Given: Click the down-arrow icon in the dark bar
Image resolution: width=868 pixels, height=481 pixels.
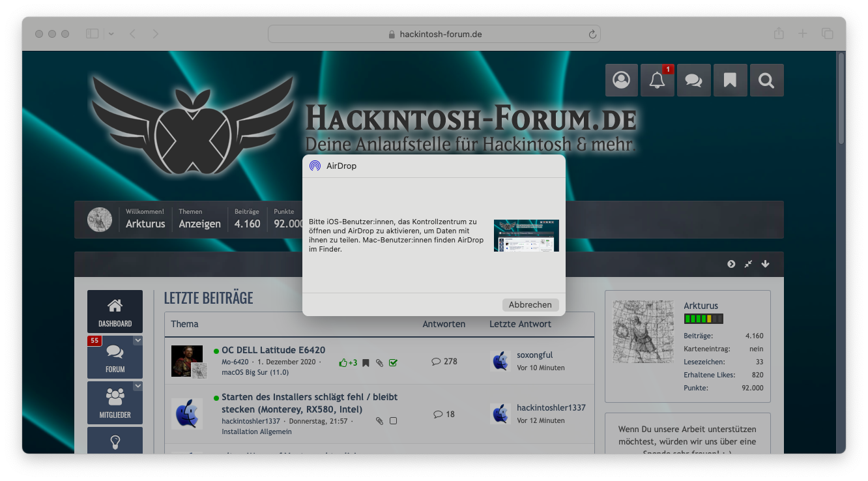Looking at the screenshot, I should pos(765,264).
